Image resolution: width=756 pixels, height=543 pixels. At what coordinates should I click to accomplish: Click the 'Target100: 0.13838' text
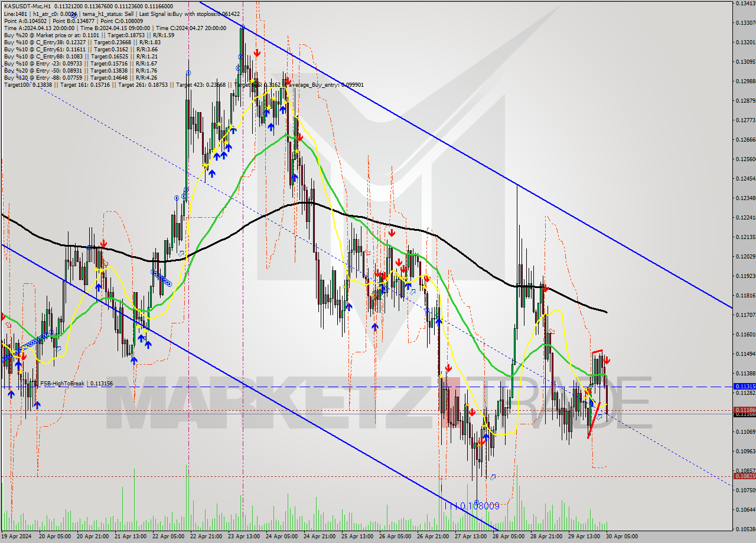[x=28, y=85]
